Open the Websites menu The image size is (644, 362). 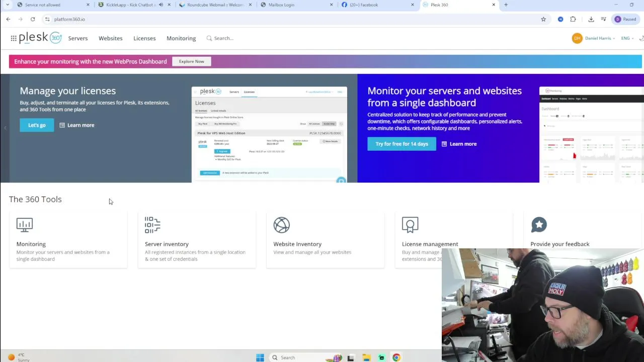click(x=111, y=38)
